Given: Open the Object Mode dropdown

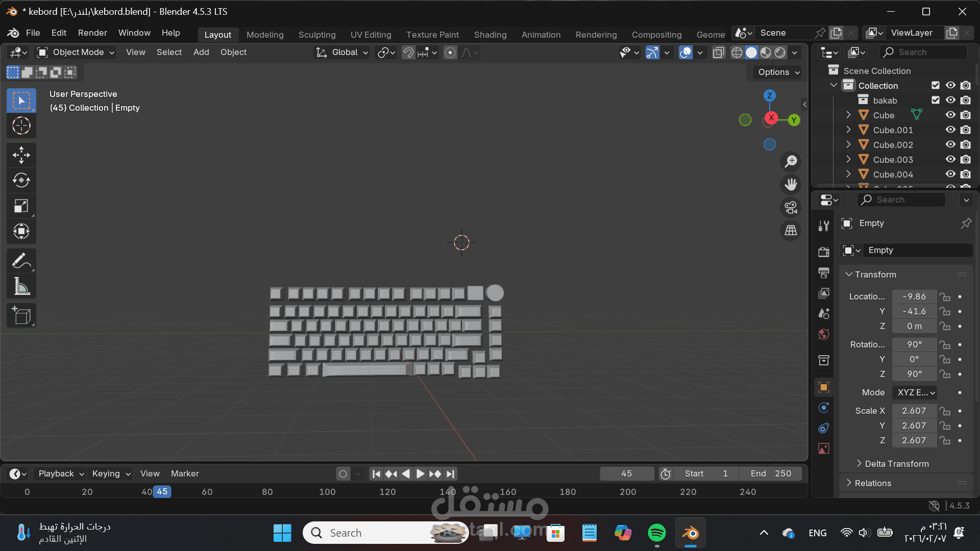Looking at the screenshot, I should [77, 53].
